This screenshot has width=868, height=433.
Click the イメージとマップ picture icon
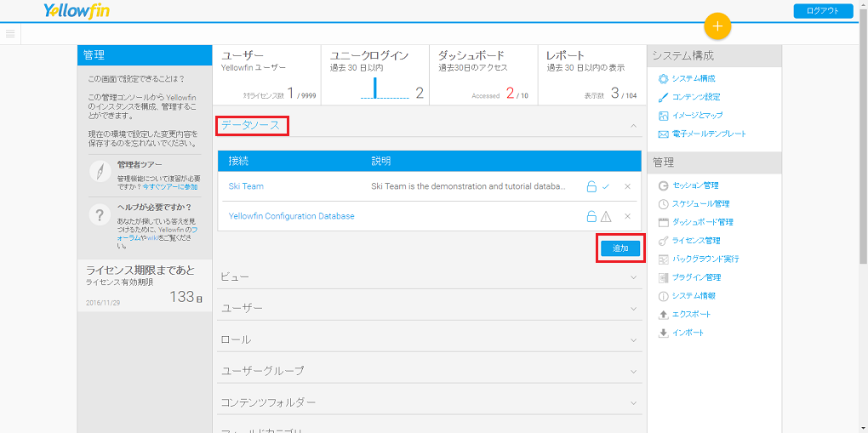[663, 116]
